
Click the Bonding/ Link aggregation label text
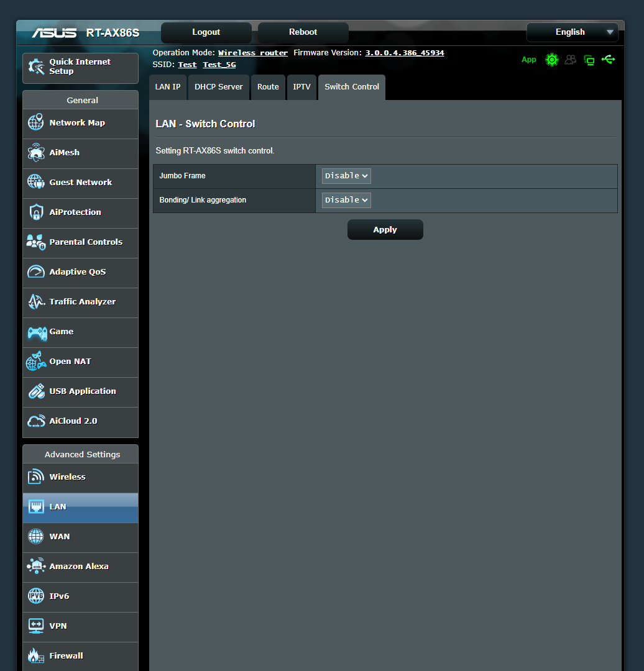(203, 200)
